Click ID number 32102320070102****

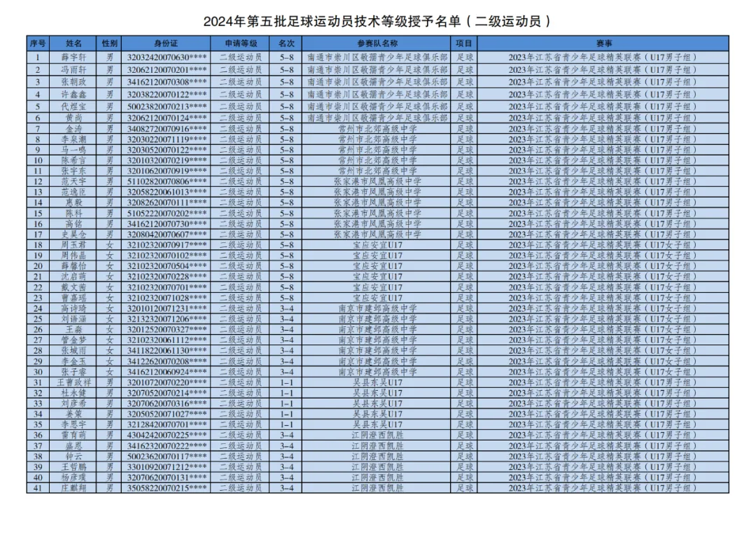tap(167, 256)
